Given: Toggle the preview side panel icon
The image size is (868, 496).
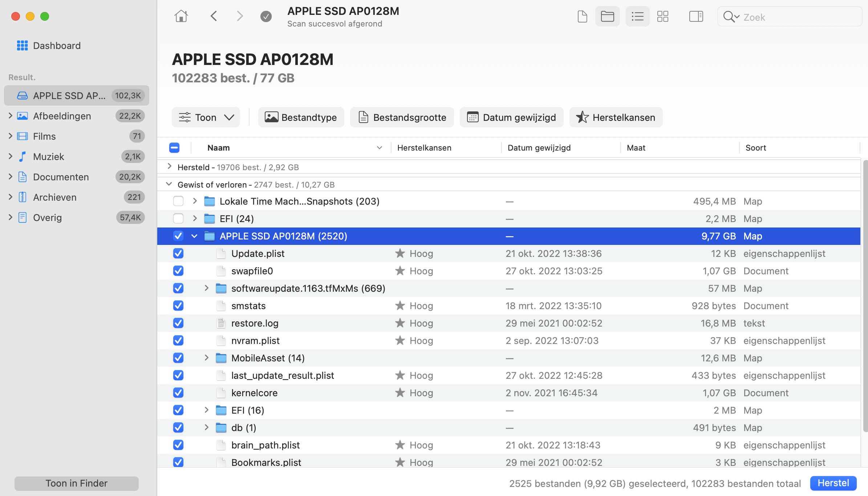Looking at the screenshot, I should tap(696, 17).
